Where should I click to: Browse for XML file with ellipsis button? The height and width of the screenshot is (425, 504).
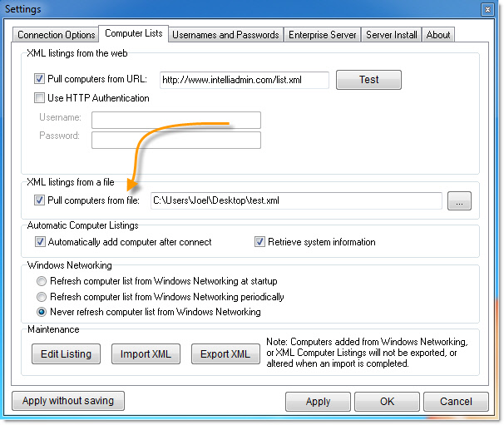click(459, 201)
